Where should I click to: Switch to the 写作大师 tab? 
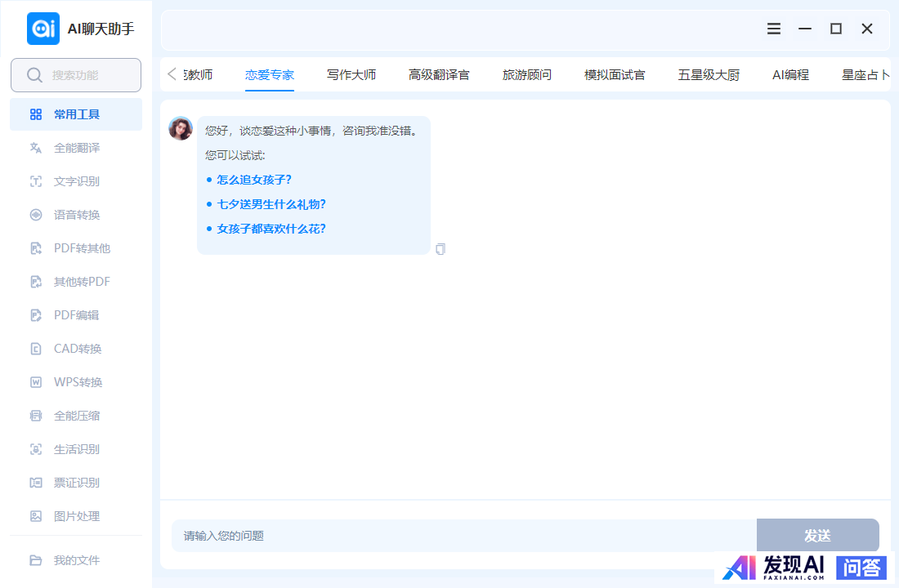[x=351, y=75]
